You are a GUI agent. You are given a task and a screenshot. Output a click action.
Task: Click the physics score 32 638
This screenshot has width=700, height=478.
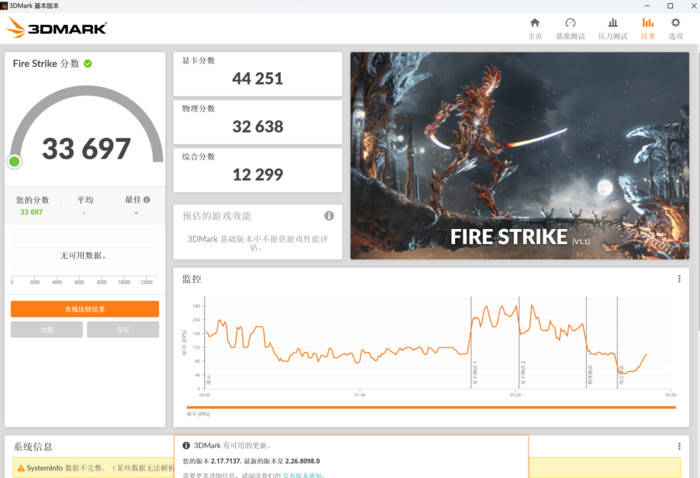tap(258, 127)
